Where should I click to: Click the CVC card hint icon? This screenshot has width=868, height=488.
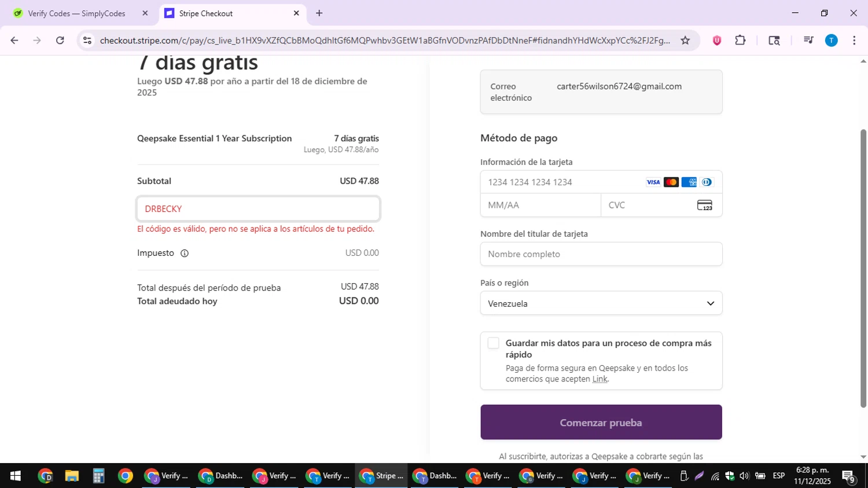click(x=705, y=206)
